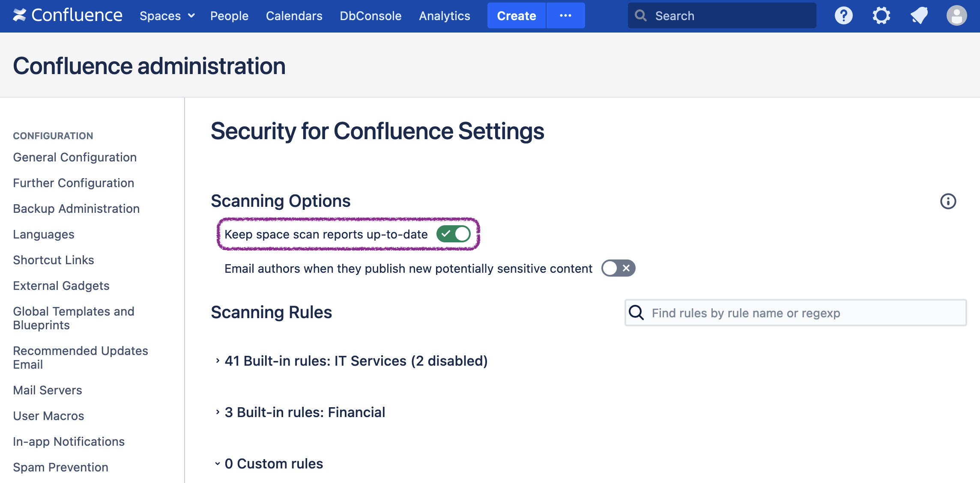Toggle Keep space scan reports up-to-date

click(x=454, y=234)
